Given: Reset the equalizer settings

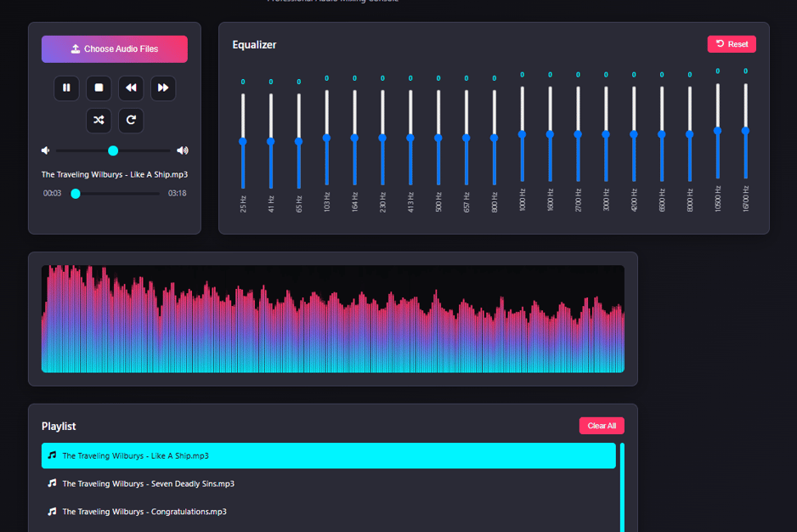Looking at the screenshot, I should [x=732, y=44].
